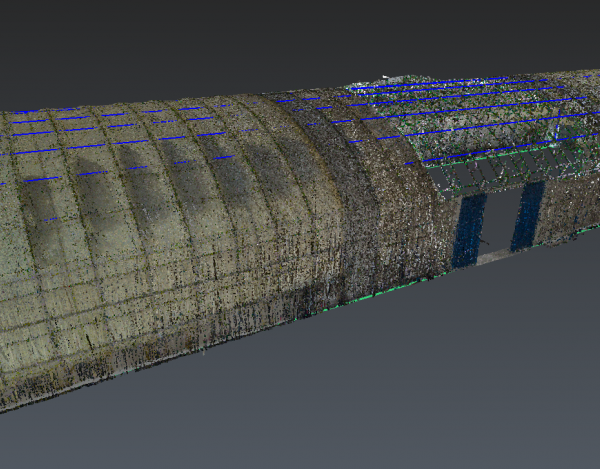Image resolution: width=600 pixels, height=469 pixels.
Task: Click the right blue door panel
Action: pos(527,216)
